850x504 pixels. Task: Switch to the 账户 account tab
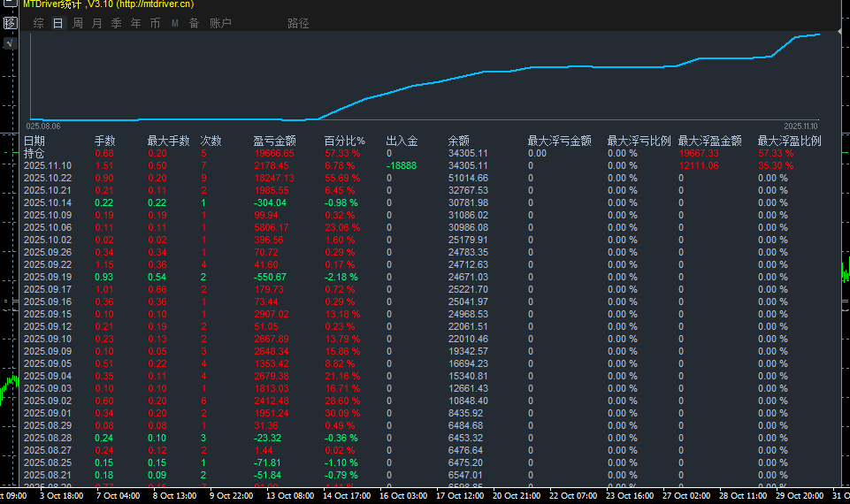click(220, 24)
